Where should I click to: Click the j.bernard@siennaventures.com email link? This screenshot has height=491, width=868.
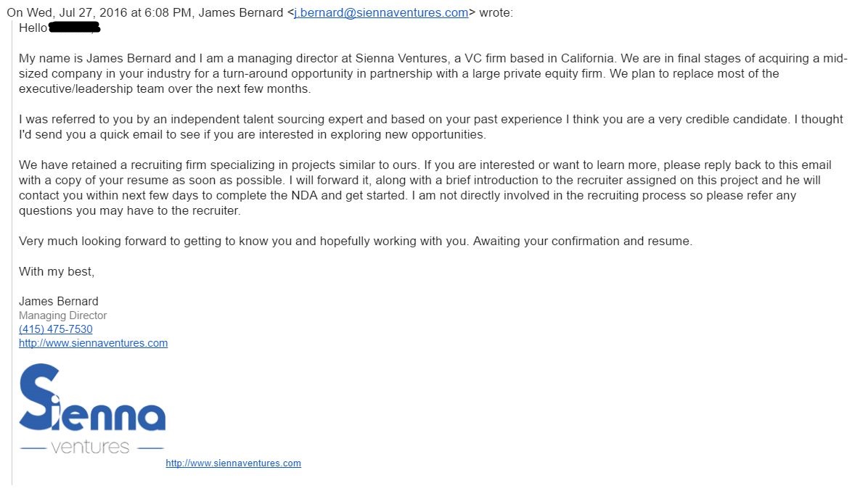381,12
